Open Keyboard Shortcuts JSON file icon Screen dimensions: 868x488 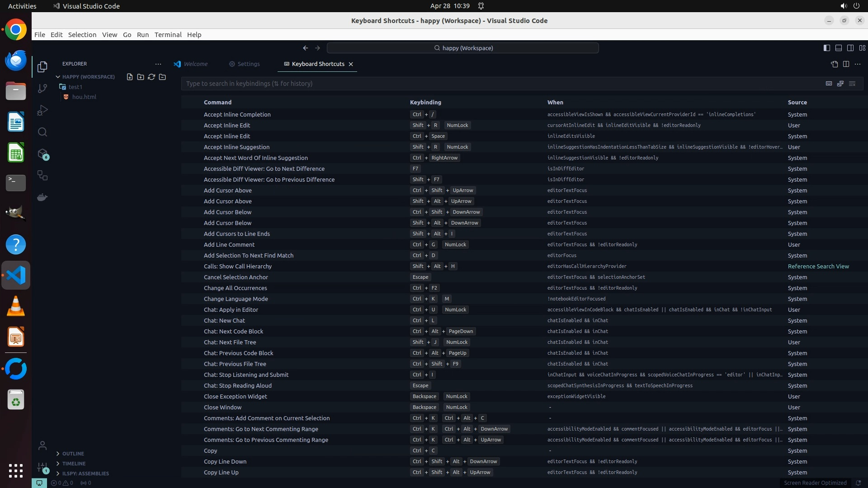(x=834, y=64)
